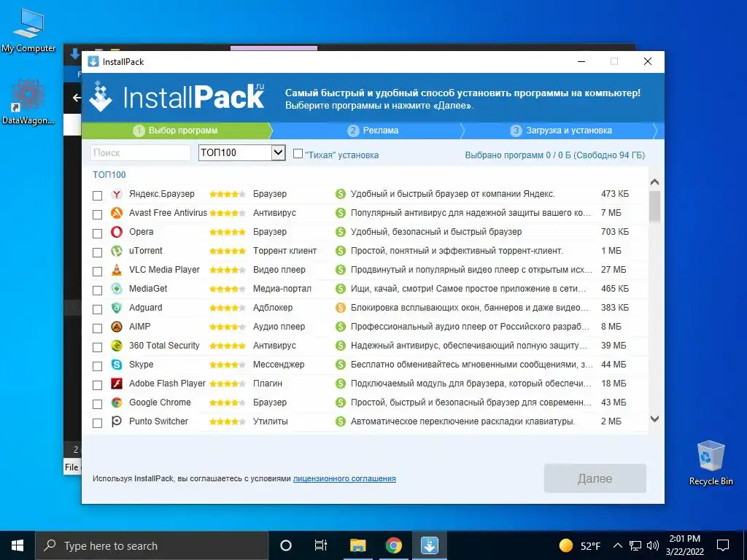Open Task View on the taskbar
747x560 pixels.
click(321, 545)
